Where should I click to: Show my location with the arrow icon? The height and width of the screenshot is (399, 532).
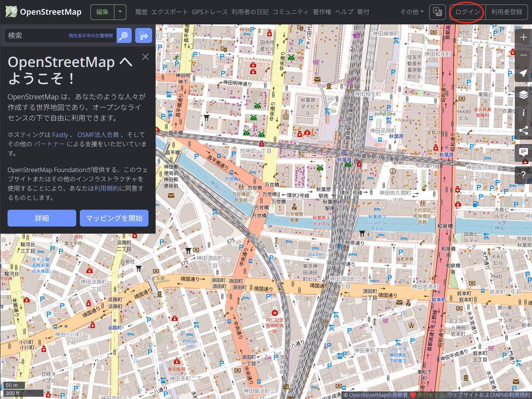coord(523,73)
